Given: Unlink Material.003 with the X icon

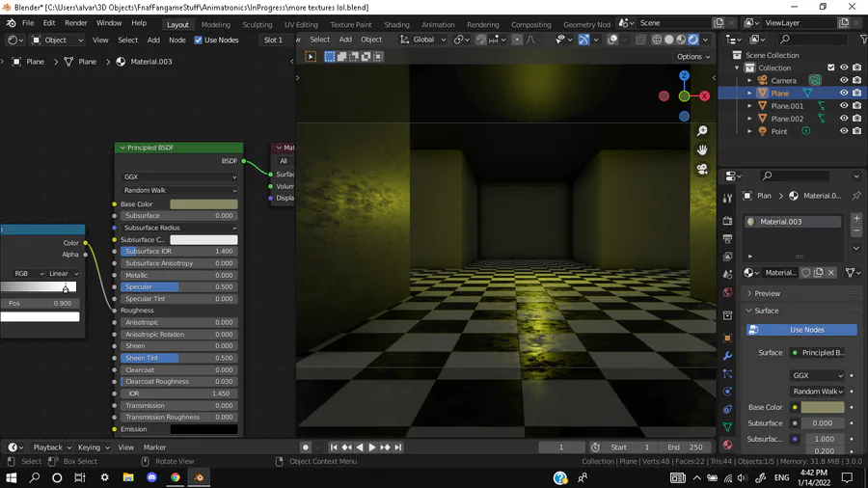Looking at the screenshot, I should coord(831,273).
